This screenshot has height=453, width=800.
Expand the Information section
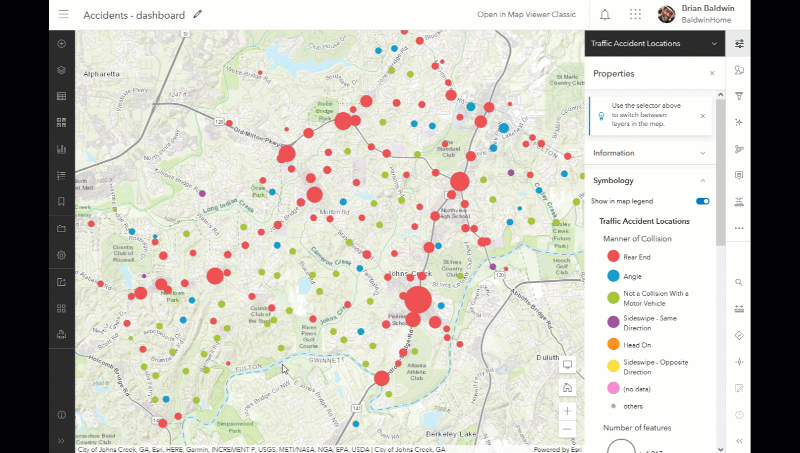point(651,153)
